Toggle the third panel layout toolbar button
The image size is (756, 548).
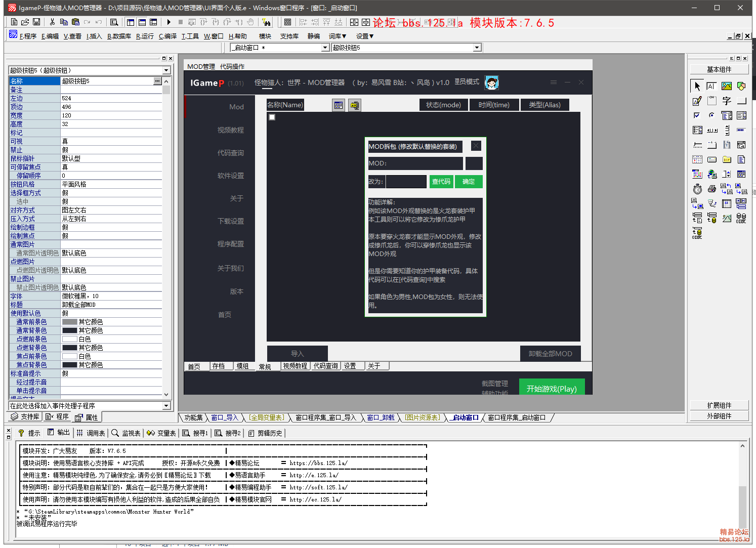[x=153, y=22]
